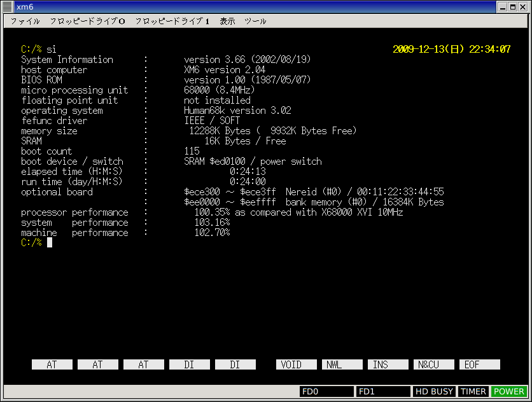Click the 'XM6 version 2.04' text

225,70
